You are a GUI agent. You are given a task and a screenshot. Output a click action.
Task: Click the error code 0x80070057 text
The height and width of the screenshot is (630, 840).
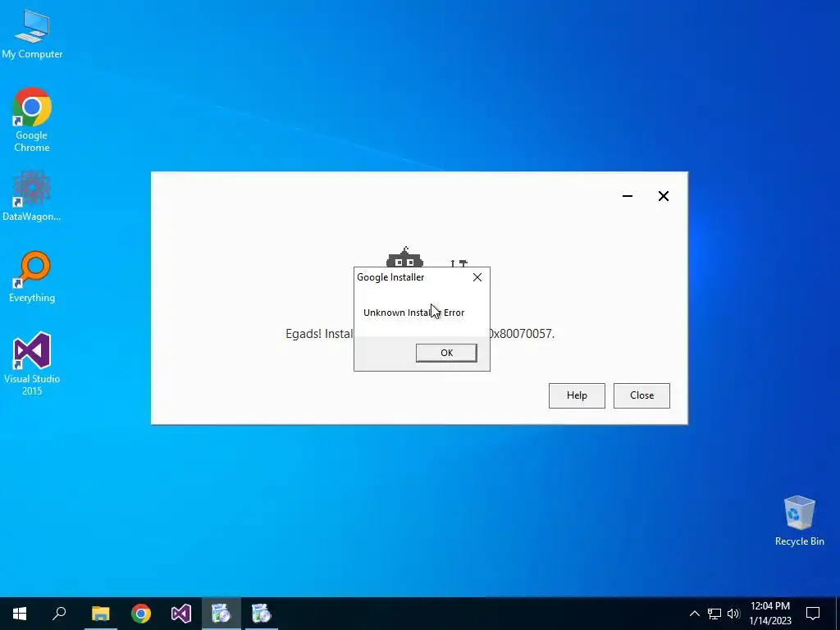coord(521,334)
